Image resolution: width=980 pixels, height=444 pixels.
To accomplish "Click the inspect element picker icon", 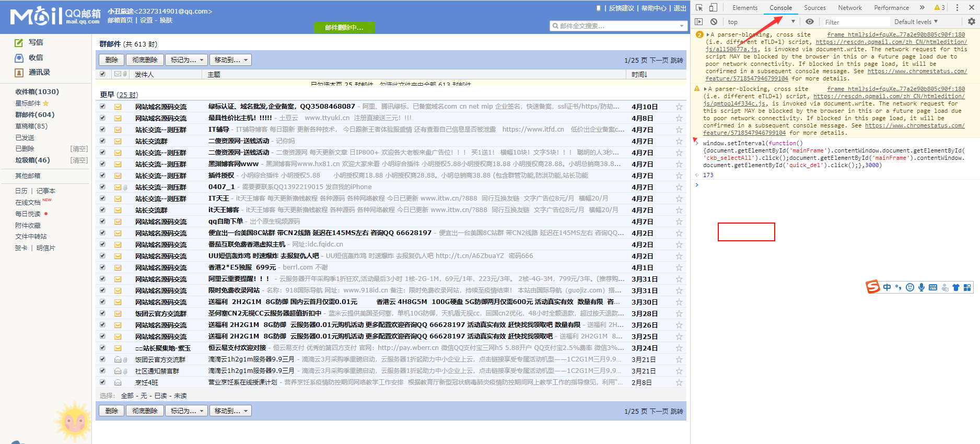I will 699,8.
